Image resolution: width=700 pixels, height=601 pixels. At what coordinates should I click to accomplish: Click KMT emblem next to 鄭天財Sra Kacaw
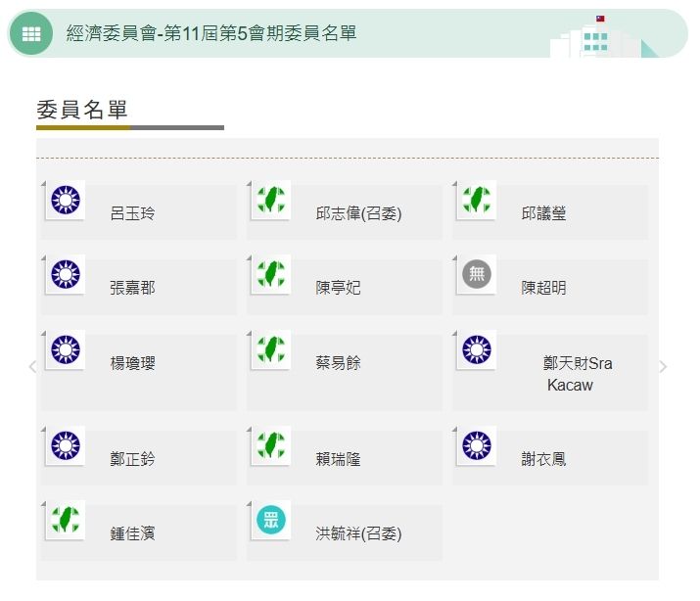tap(477, 350)
